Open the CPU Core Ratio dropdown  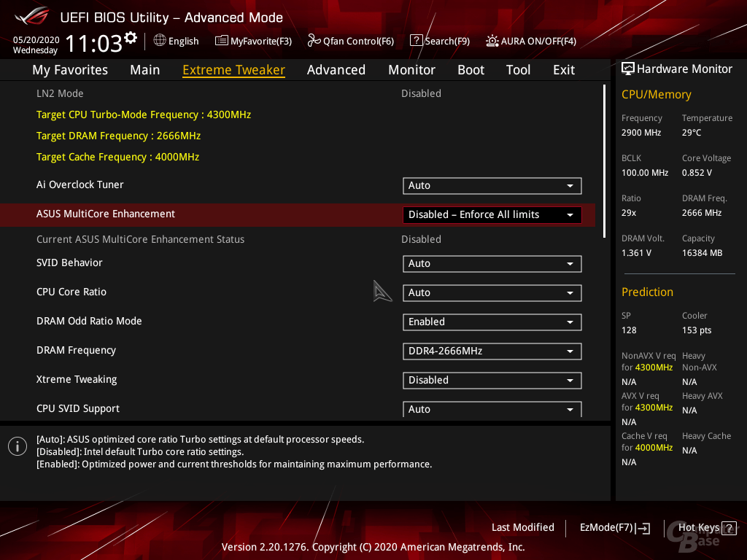(x=492, y=293)
